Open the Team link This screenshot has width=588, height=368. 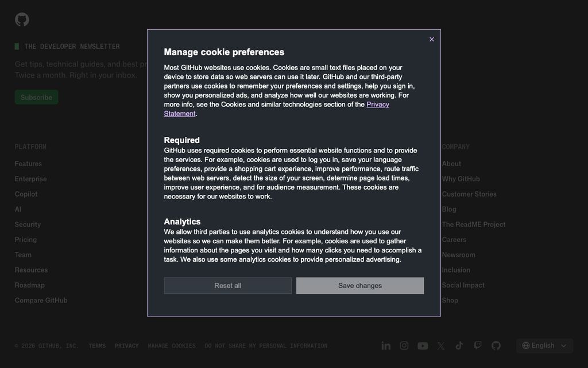point(23,255)
